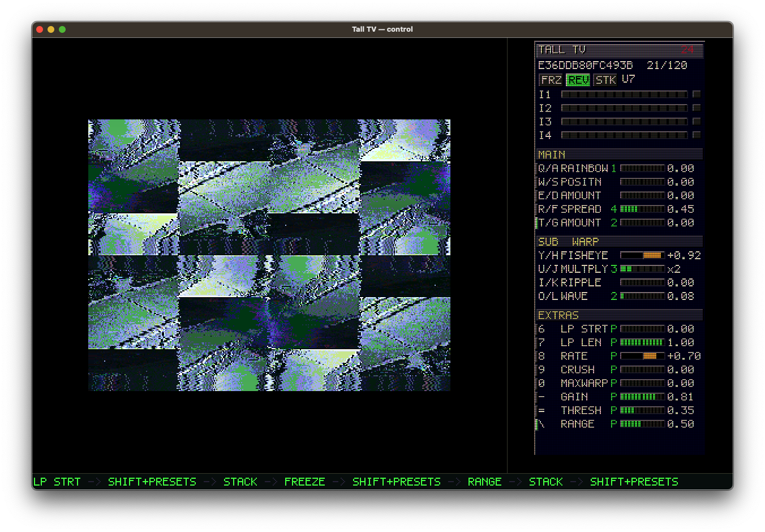Adjust the Y/H FISHEYE slider
Viewport: 765px width, 532px height.
[x=642, y=255]
